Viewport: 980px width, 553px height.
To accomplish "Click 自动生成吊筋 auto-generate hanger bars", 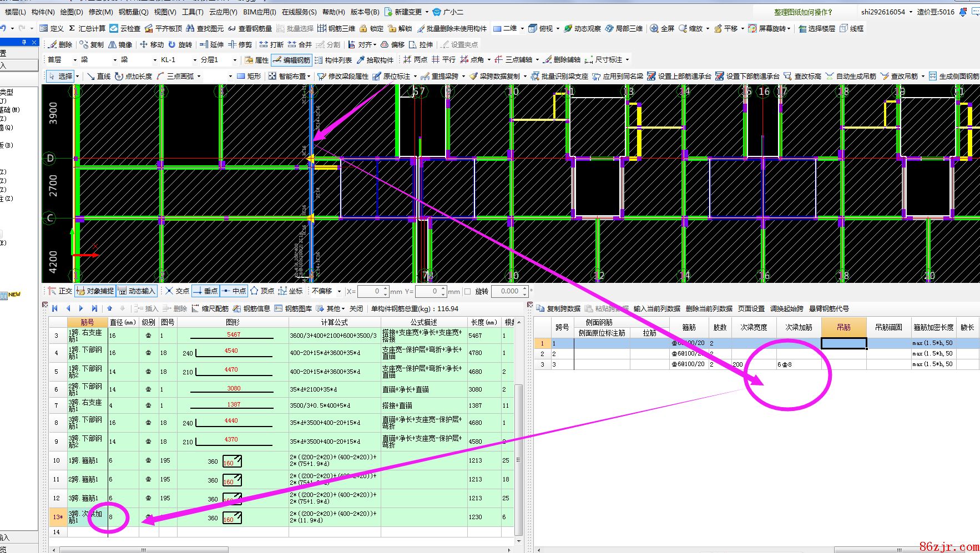I will point(851,76).
